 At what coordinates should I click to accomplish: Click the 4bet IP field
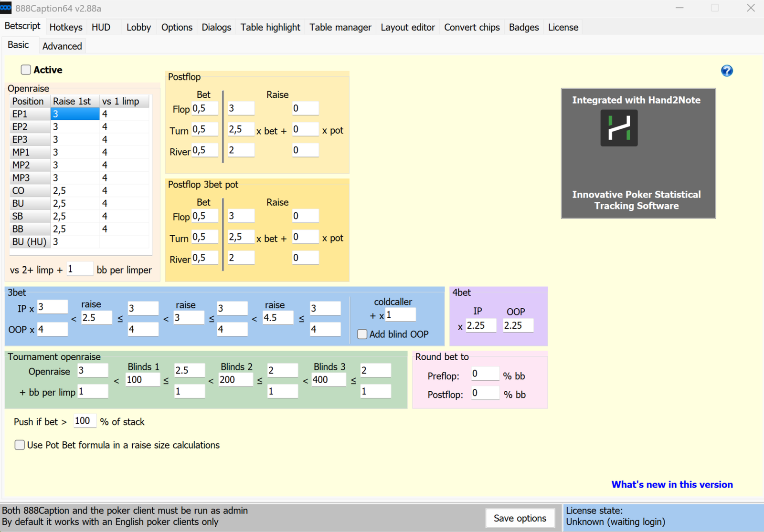click(x=481, y=325)
